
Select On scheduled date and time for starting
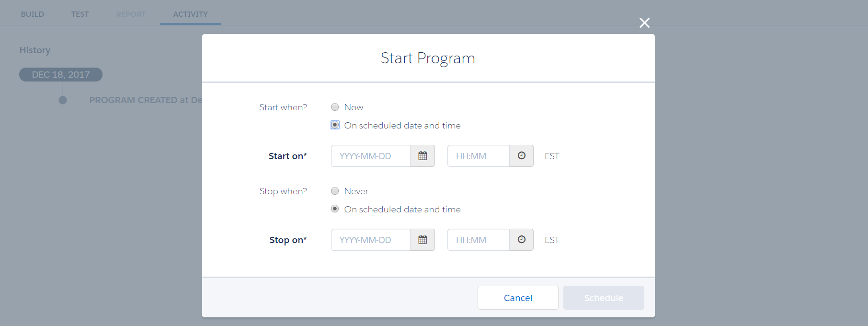[x=334, y=125]
